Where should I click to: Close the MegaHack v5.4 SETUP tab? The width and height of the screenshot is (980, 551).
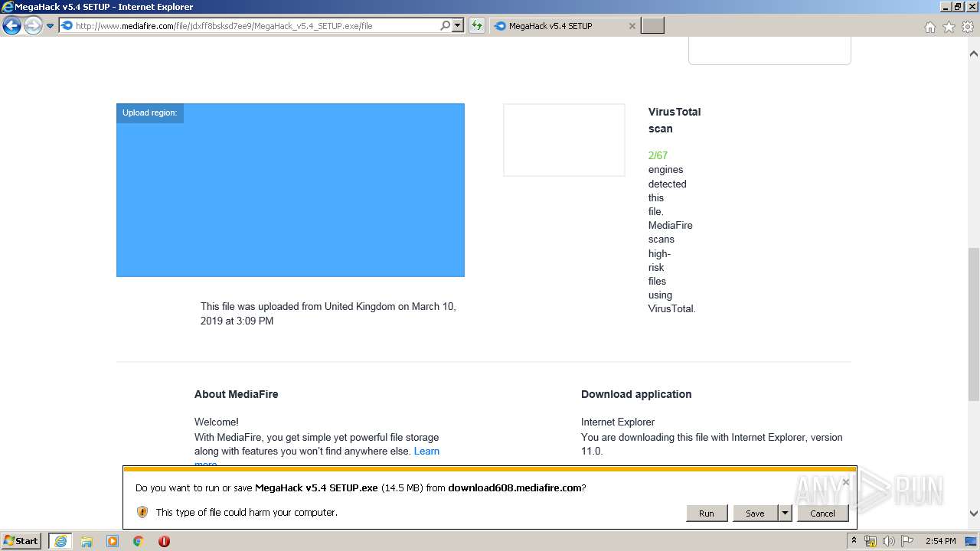pos(632,26)
